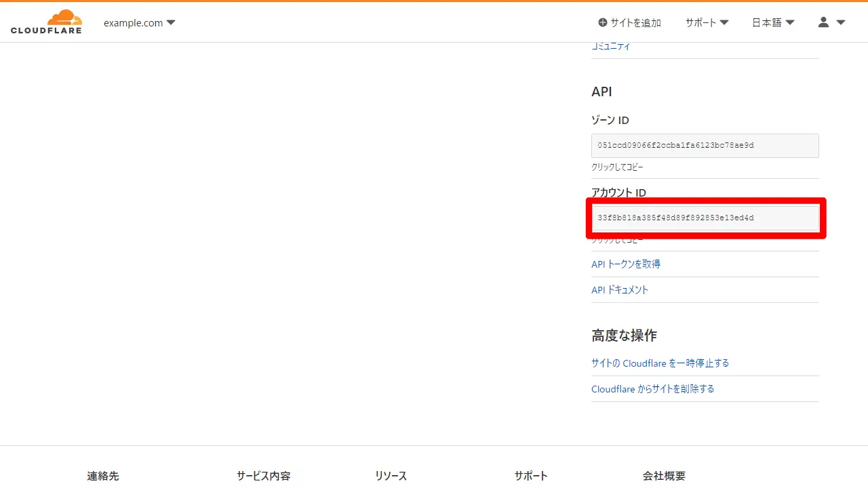Open the サポート dropdown in the header

tap(707, 22)
